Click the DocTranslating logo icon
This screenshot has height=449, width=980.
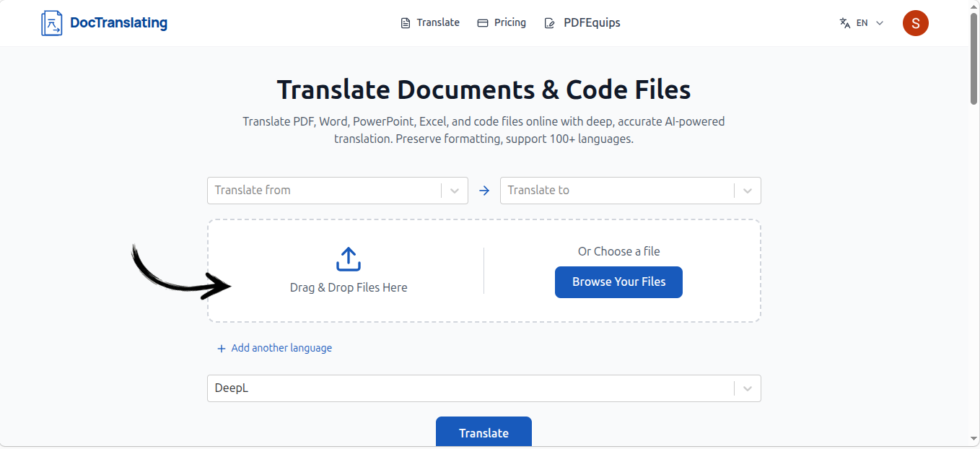click(52, 23)
